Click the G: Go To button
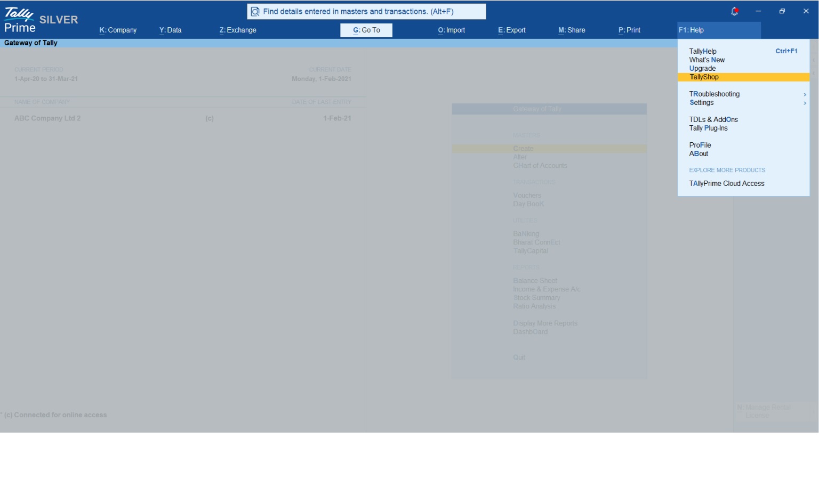Screen dimensions: 819x504 [x=366, y=30]
